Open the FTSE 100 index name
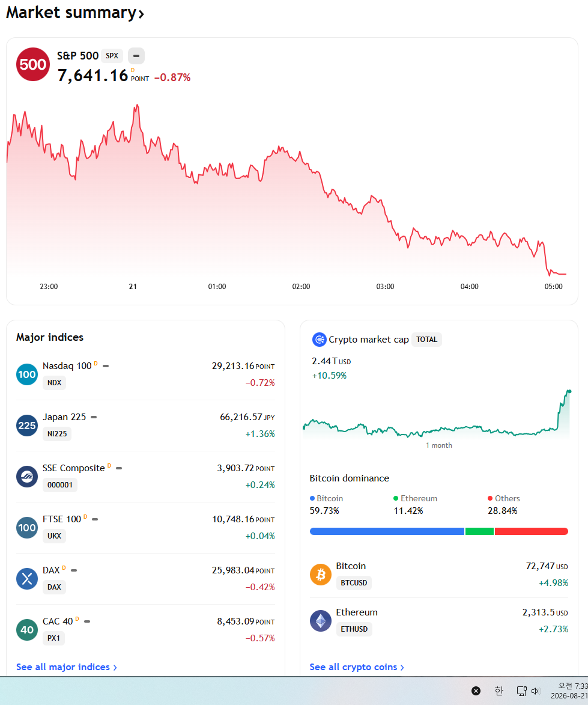 [62, 519]
